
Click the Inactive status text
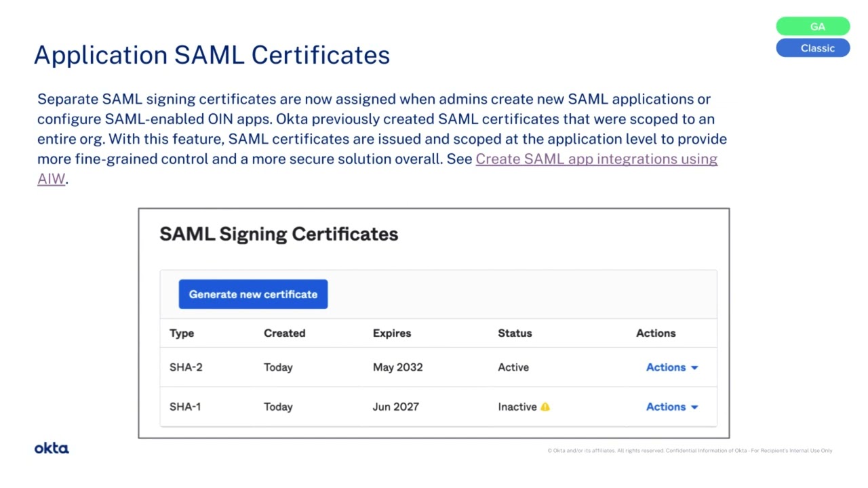(x=517, y=407)
